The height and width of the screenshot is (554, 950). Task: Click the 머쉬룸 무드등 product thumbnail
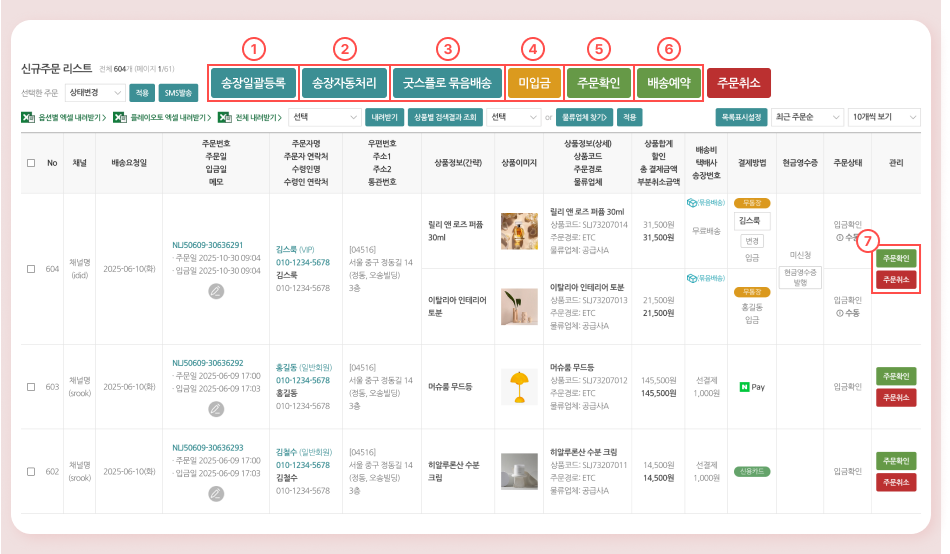[519, 386]
